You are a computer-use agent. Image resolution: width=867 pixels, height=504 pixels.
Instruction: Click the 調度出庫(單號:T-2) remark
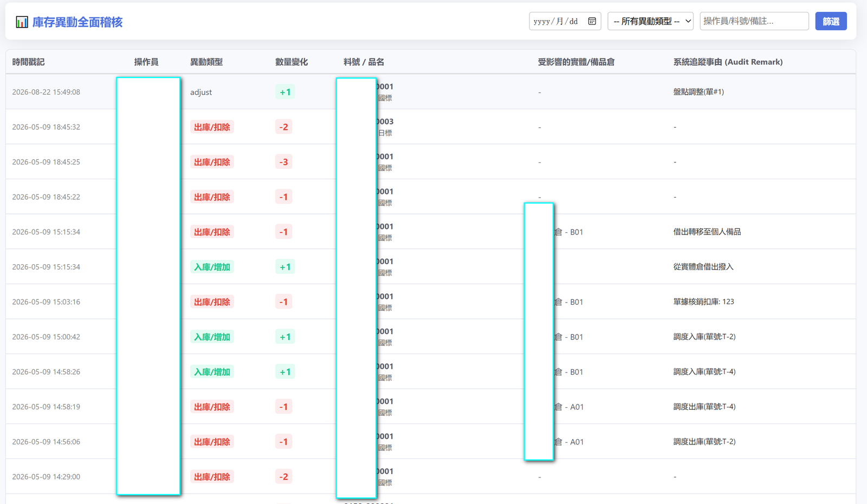704,442
